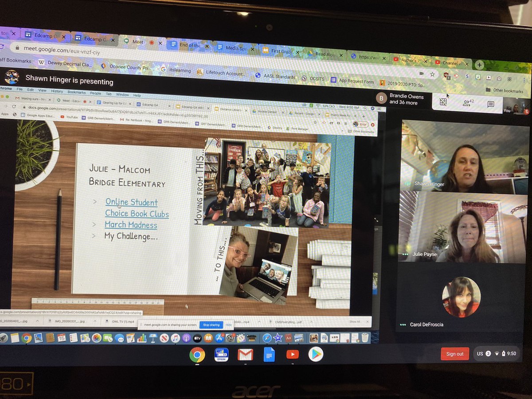
Task: Open Google Docs from the shelf
Action: coord(269,355)
